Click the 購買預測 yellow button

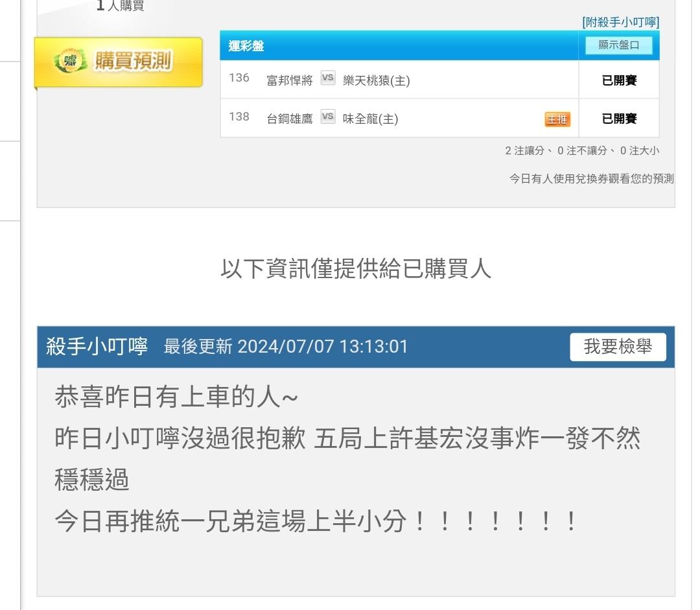(119, 62)
